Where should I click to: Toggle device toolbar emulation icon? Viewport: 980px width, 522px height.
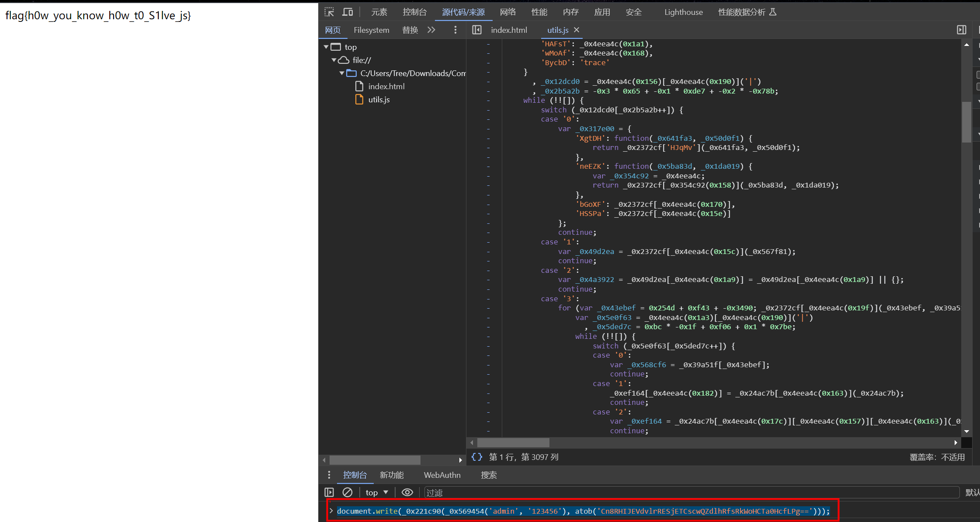[348, 12]
